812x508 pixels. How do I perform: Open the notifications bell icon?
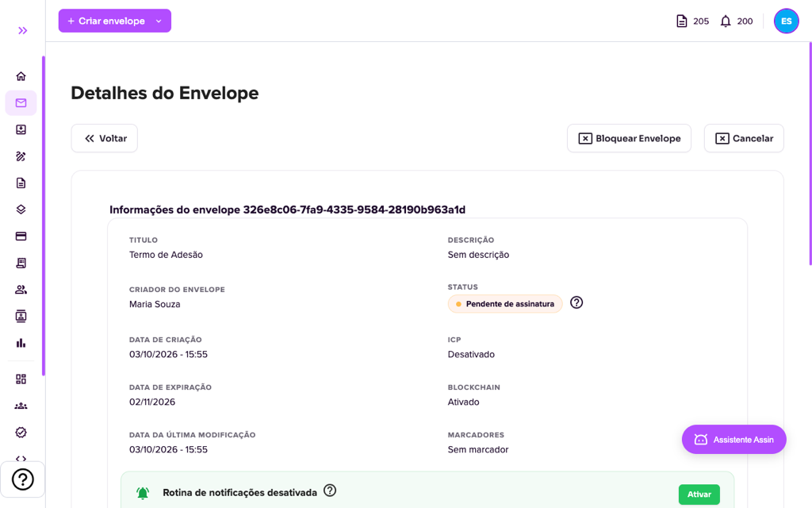coord(726,21)
